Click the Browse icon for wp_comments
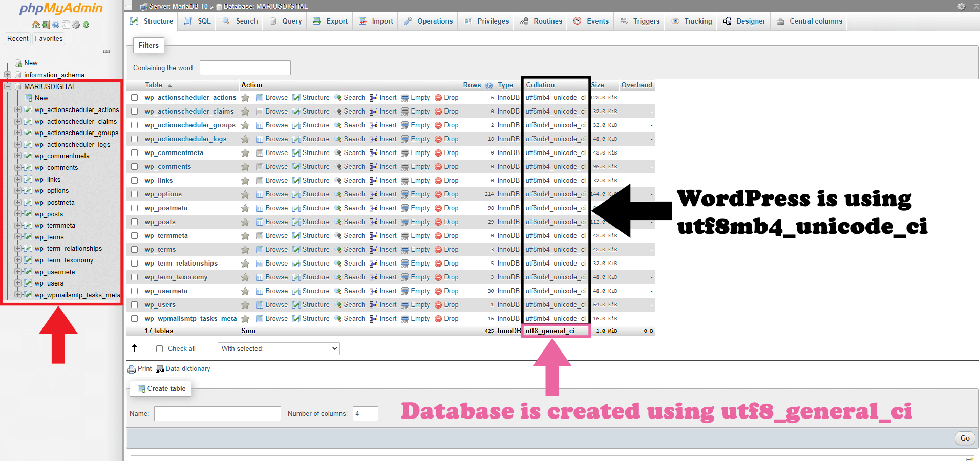The height and width of the screenshot is (461, 980). point(260,167)
